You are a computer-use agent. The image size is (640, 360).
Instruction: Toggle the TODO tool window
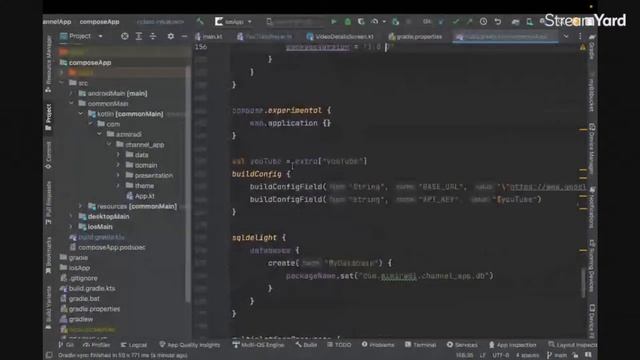point(339,345)
